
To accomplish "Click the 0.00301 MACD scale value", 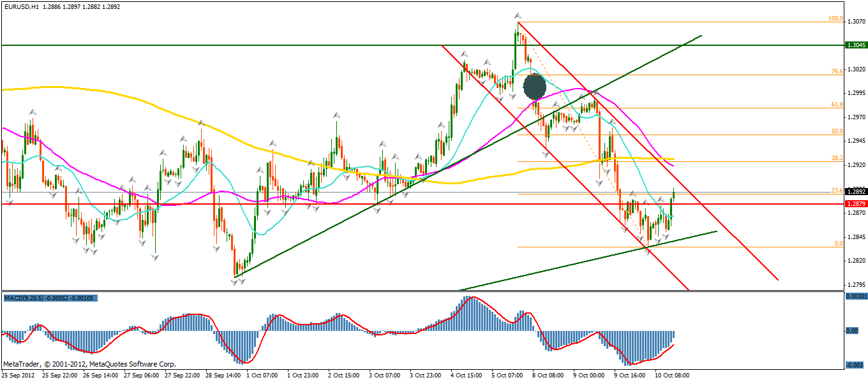I will click(855, 296).
